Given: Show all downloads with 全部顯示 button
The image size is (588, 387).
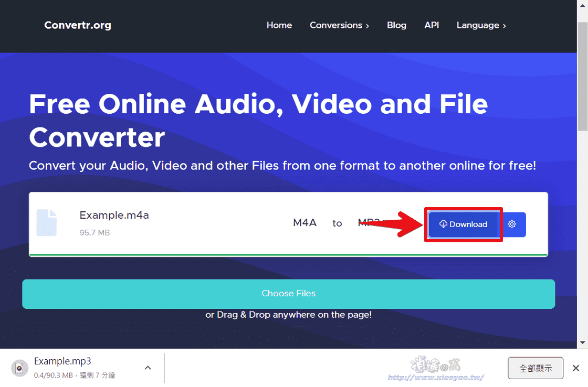Looking at the screenshot, I should [535, 368].
